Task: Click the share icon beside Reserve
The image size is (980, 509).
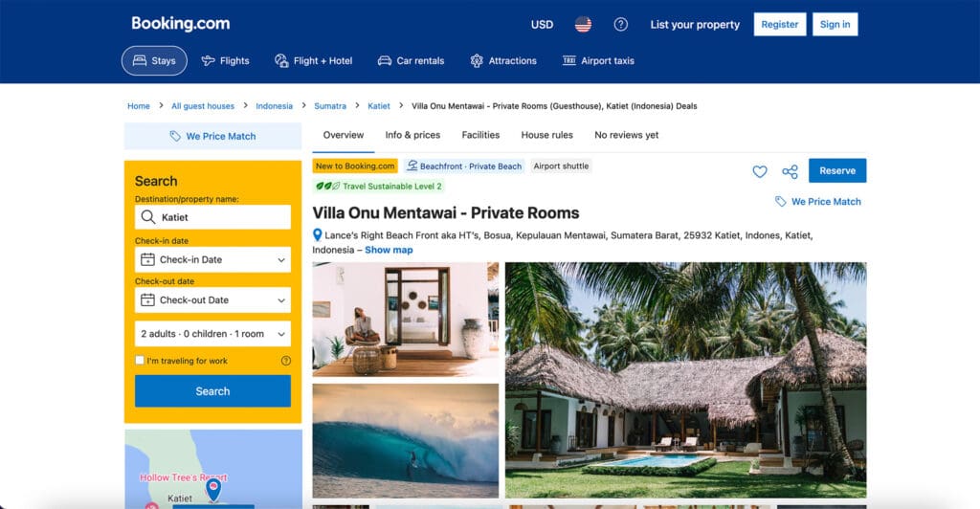Action: tap(790, 172)
